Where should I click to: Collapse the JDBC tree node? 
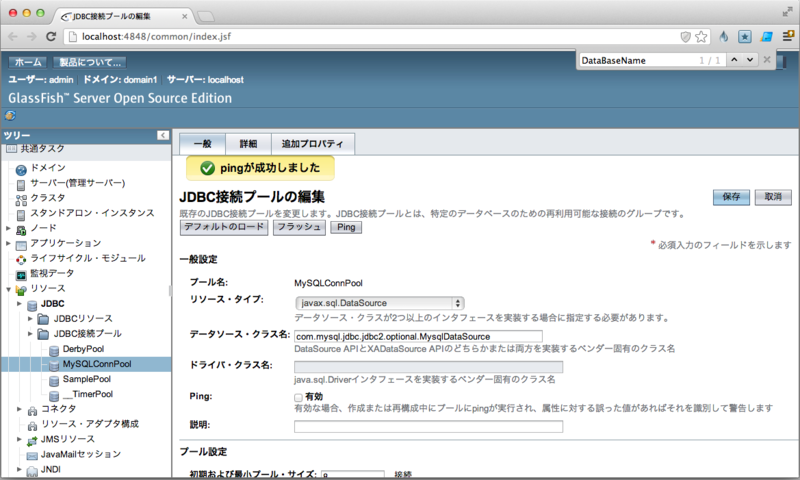pyautogui.click(x=20, y=303)
